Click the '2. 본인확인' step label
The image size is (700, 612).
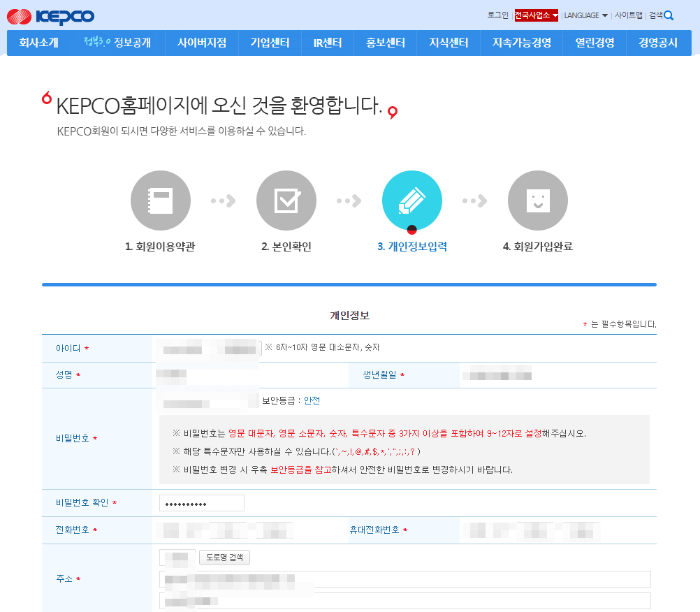click(286, 247)
